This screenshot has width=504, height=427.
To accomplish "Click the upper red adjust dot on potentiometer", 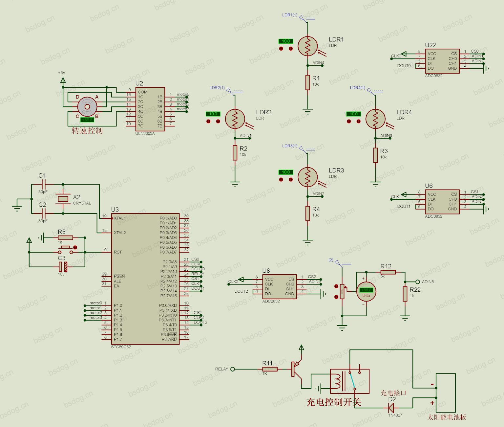I will 336,286.
